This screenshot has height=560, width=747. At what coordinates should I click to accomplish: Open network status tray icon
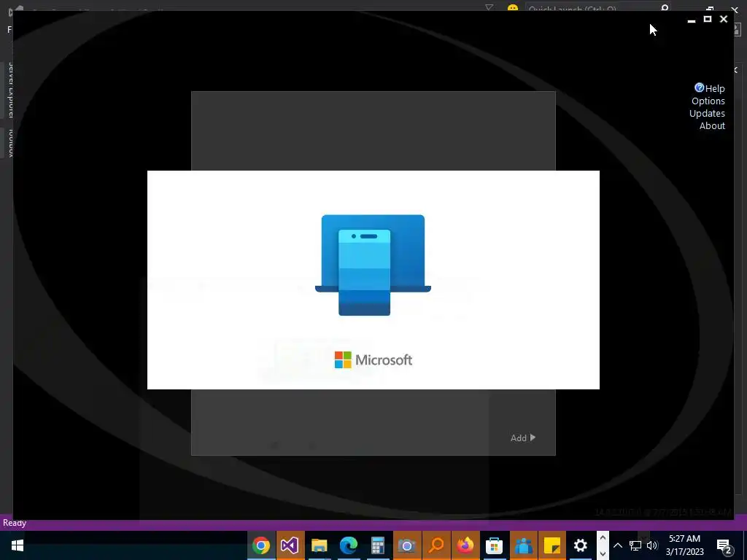pos(635,545)
